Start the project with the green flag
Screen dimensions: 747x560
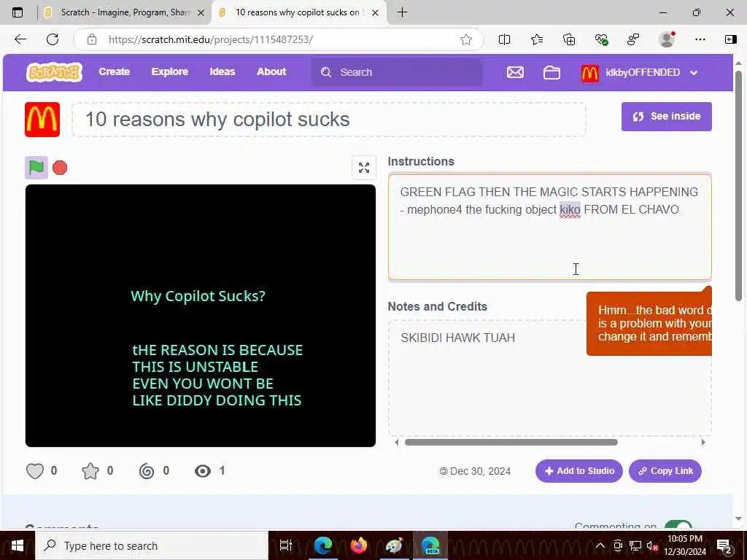click(36, 168)
